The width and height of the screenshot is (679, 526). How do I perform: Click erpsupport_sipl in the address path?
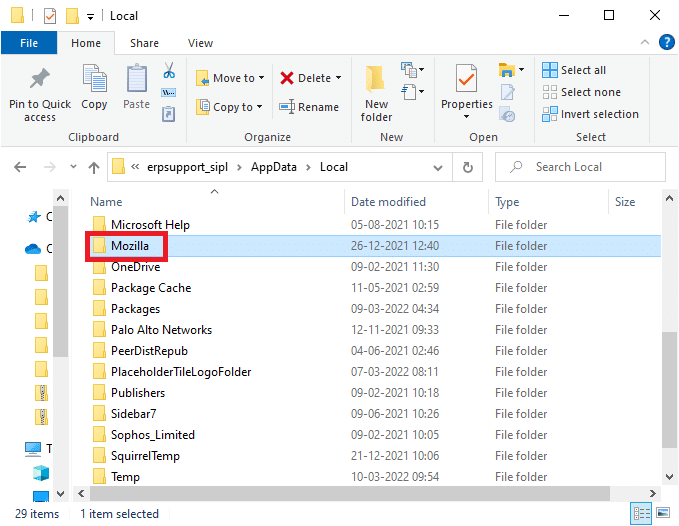[187, 167]
